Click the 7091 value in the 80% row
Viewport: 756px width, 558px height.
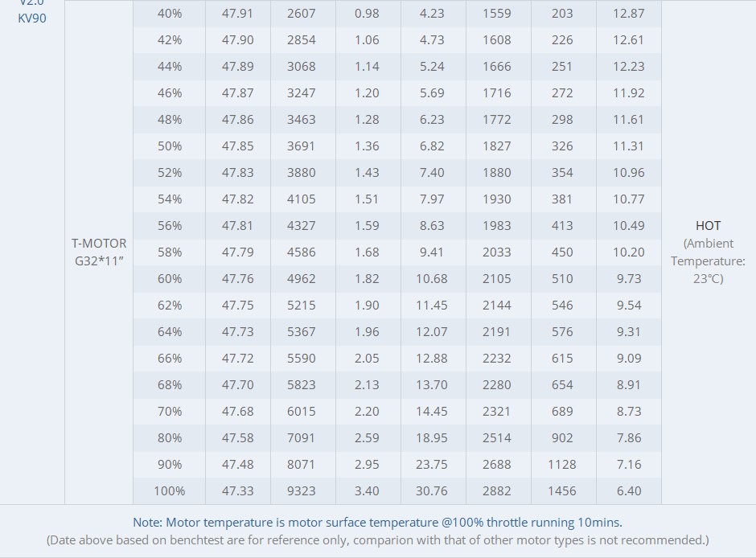pyautogui.click(x=302, y=437)
